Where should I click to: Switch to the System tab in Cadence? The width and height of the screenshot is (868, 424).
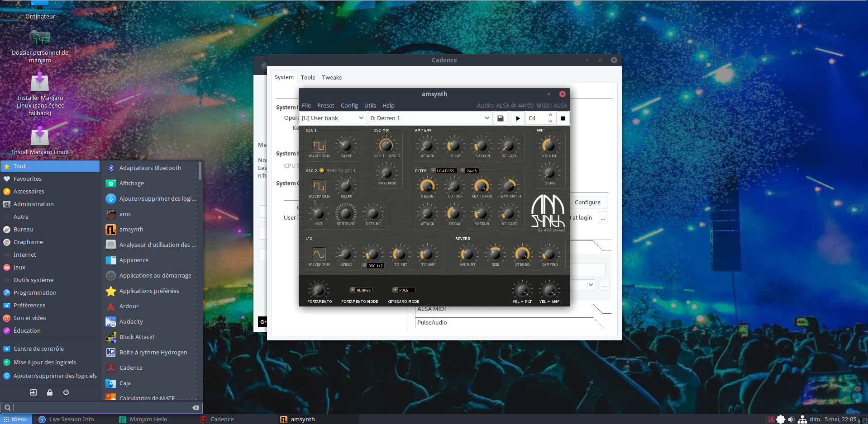[x=284, y=77]
